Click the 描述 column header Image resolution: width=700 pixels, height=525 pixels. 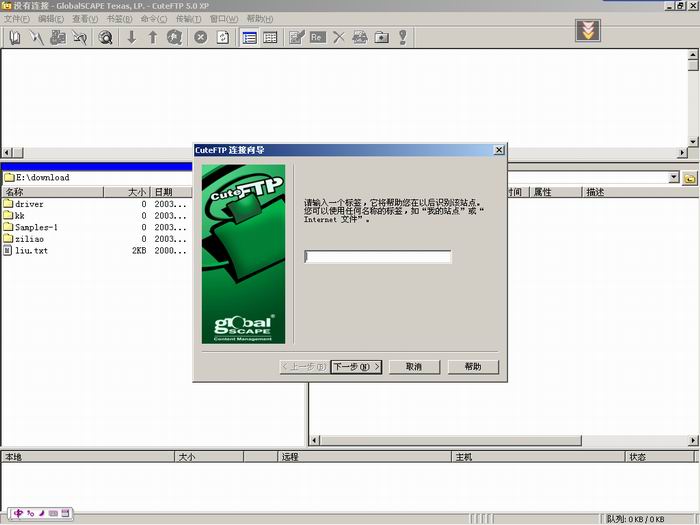pos(641,192)
